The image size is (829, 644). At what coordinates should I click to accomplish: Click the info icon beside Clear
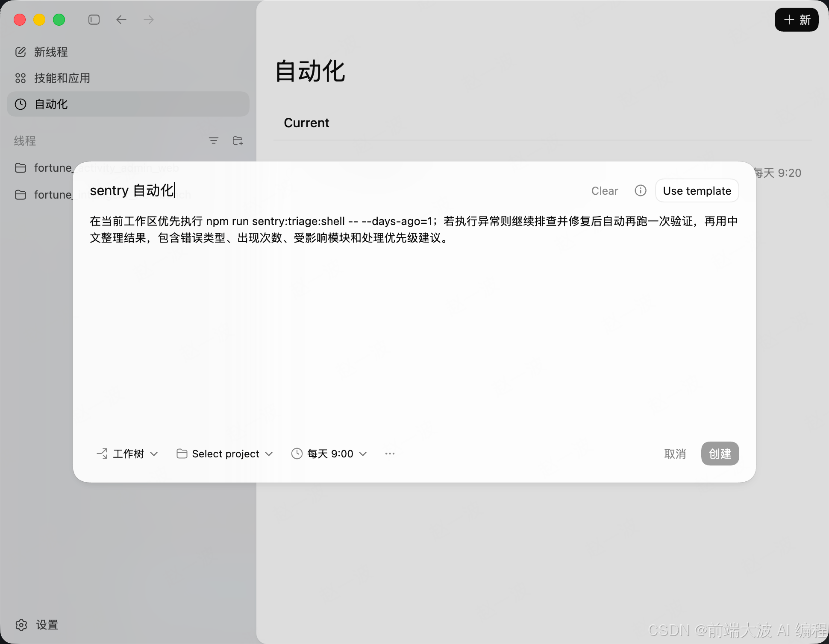click(x=640, y=190)
